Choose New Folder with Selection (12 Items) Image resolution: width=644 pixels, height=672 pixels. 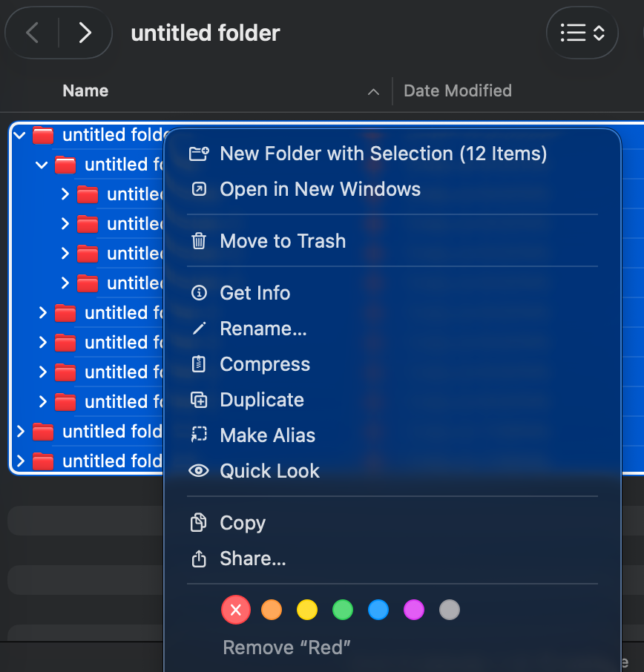(x=383, y=154)
